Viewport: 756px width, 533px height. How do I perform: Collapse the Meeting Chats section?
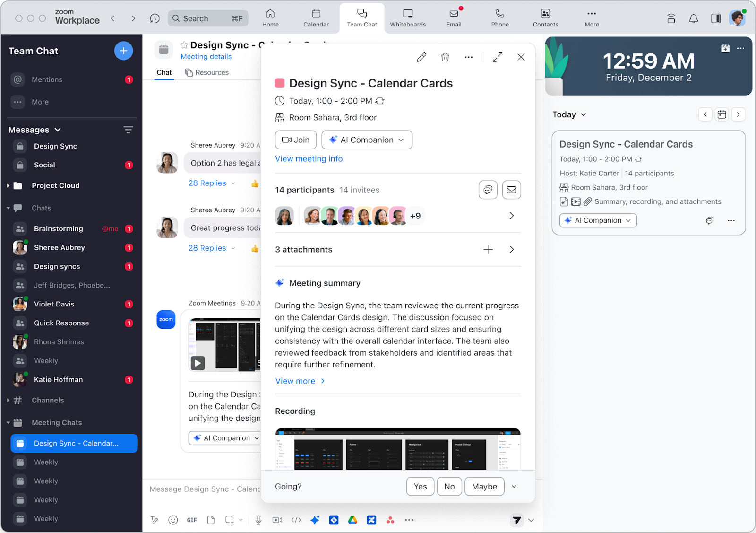[8, 423]
